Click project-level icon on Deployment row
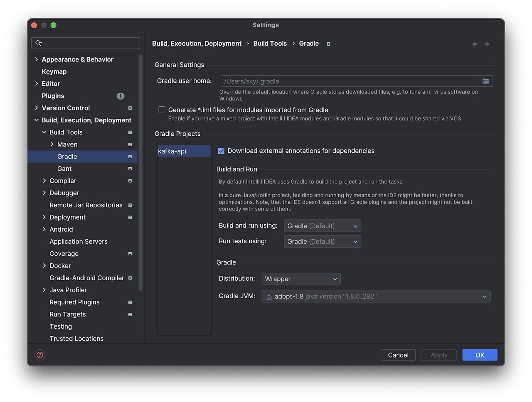This screenshot has width=532, height=402. click(x=130, y=217)
